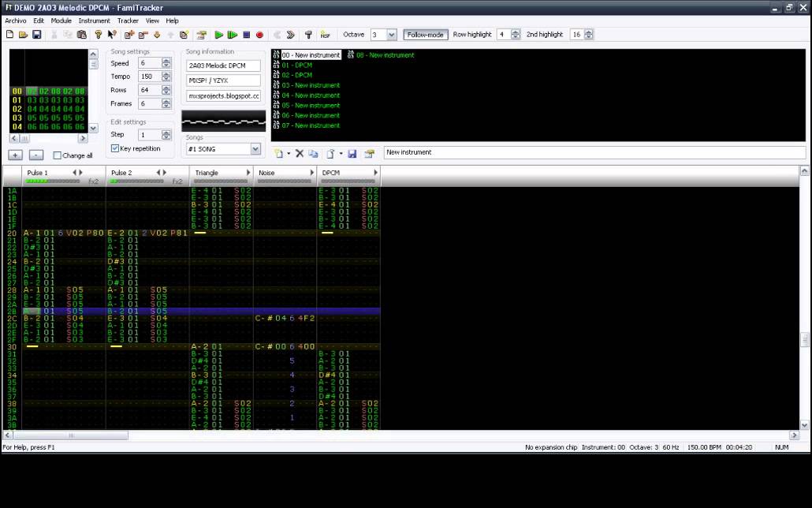Click the - pattern decrease button
812x508 pixels.
(35, 155)
